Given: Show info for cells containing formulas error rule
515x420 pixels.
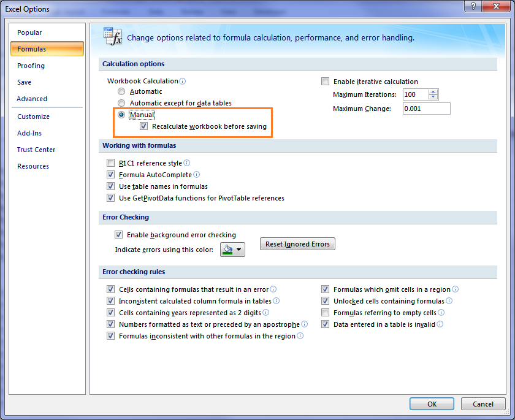Looking at the screenshot, I should (273, 289).
